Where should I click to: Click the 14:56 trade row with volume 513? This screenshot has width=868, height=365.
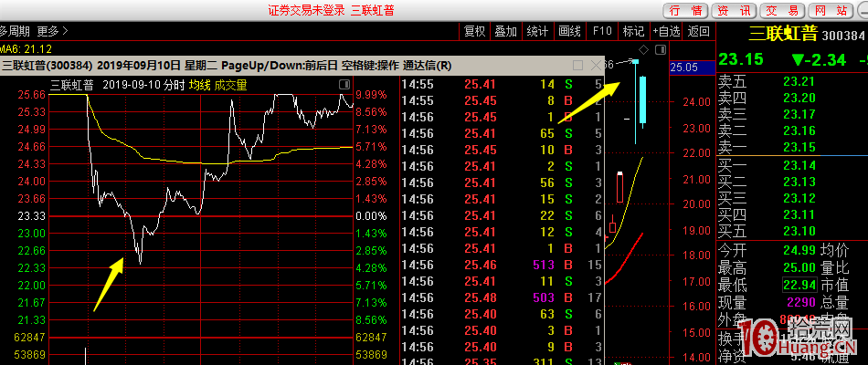click(x=502, y=265)
